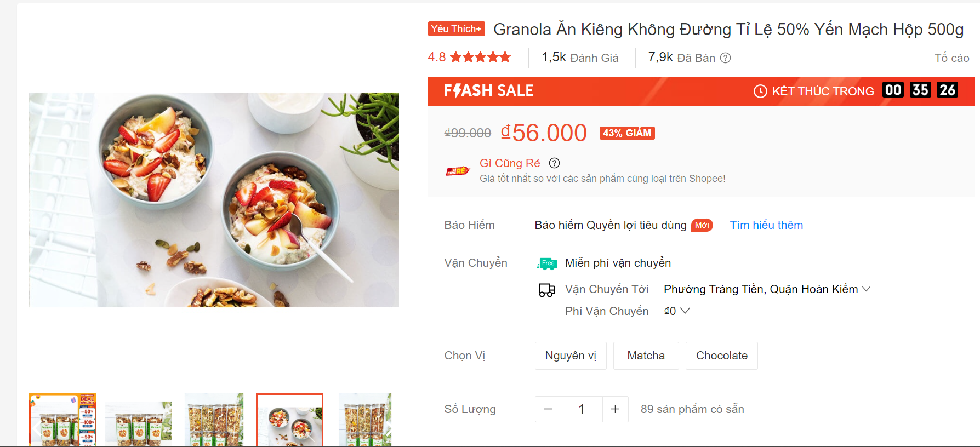The width and height of the screenshot is (980, 447).
Task: Click the Gì Cũng Rẻ badge icon
Action: [x=458, y=171]
